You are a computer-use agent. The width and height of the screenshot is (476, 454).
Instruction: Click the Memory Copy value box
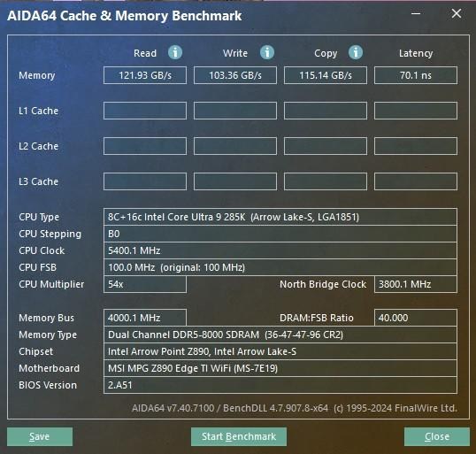(x=326, y=75)
